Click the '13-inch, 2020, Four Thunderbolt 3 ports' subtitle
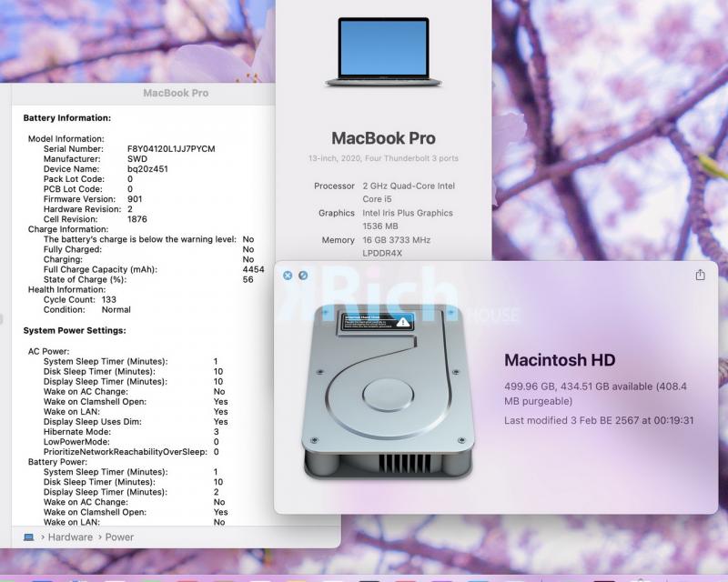728x582 pixels. pos(383,158)
